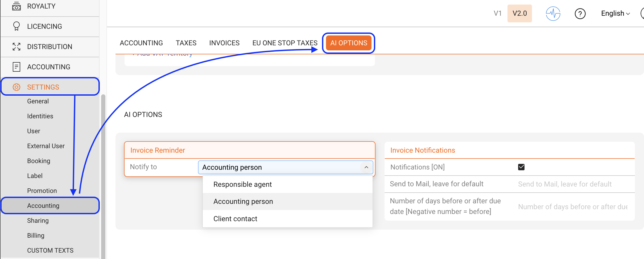Click the Settings gear icon
The width and height of the screenshot is (644, 259).
click(16, 87)
